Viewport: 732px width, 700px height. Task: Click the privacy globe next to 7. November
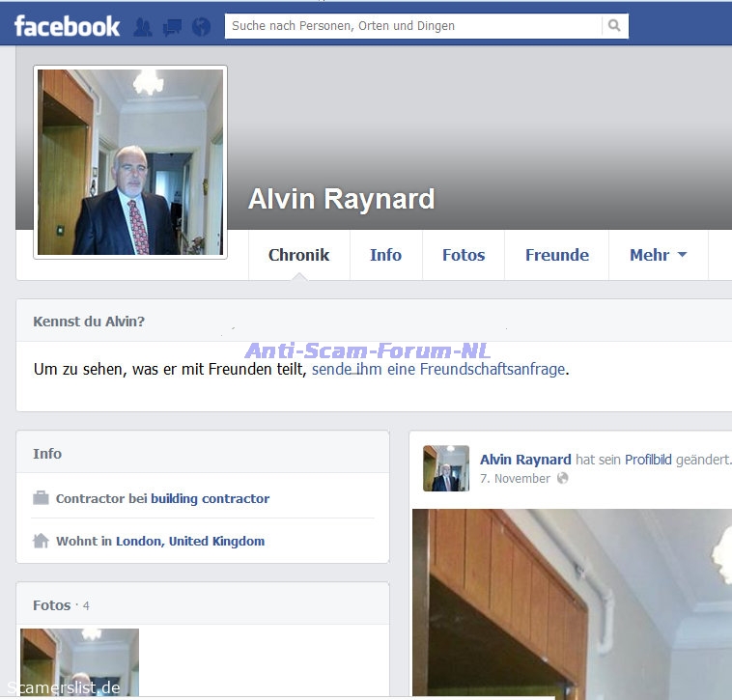click(563, 478)
